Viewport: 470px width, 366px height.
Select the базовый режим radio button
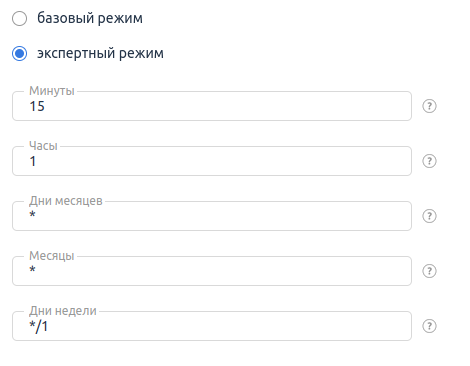19,18
